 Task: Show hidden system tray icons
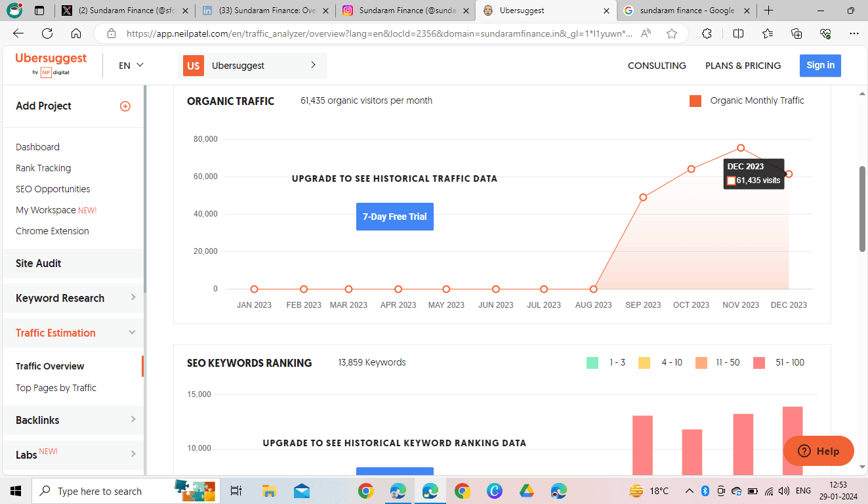pos(689,491)
